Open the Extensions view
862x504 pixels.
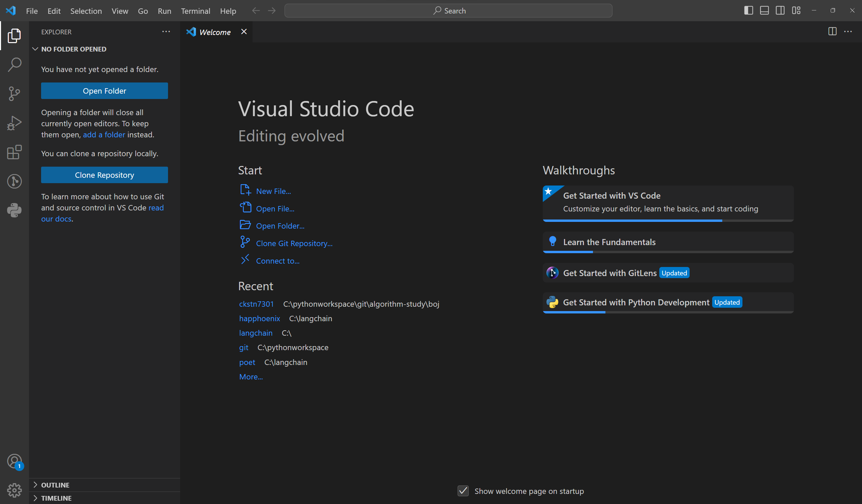pos(14,152)
